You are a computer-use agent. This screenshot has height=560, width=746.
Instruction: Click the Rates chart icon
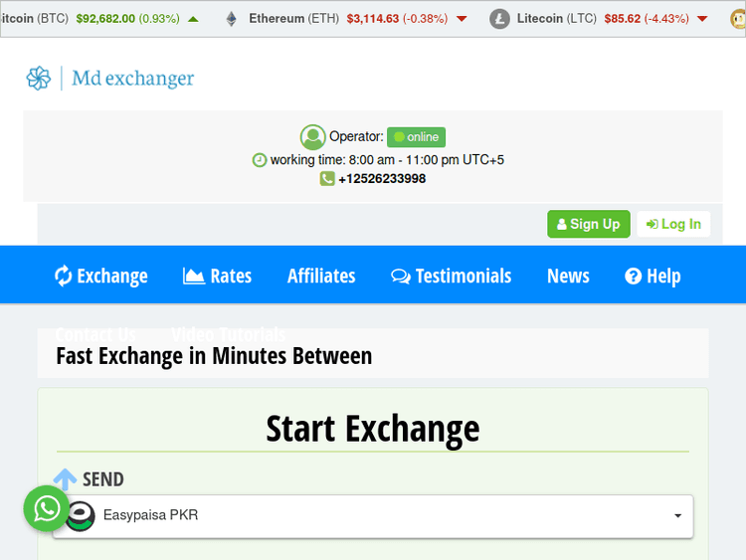click(194, 276)
